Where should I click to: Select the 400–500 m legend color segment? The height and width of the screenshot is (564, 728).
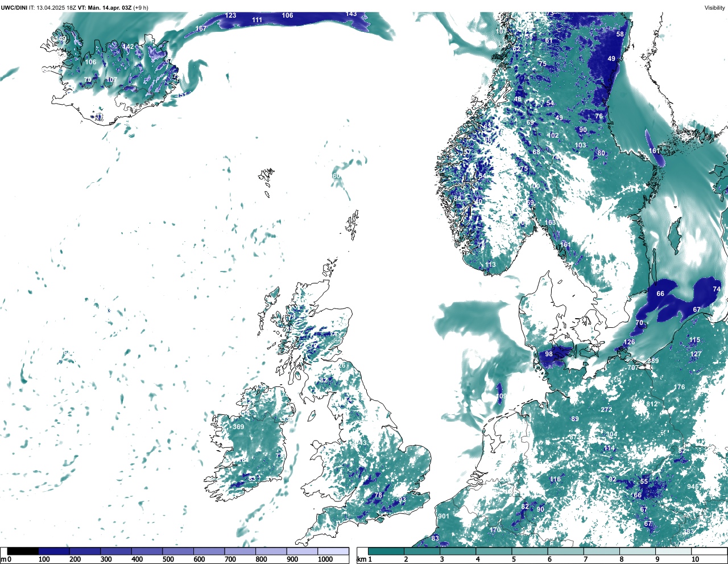(147, 551)
